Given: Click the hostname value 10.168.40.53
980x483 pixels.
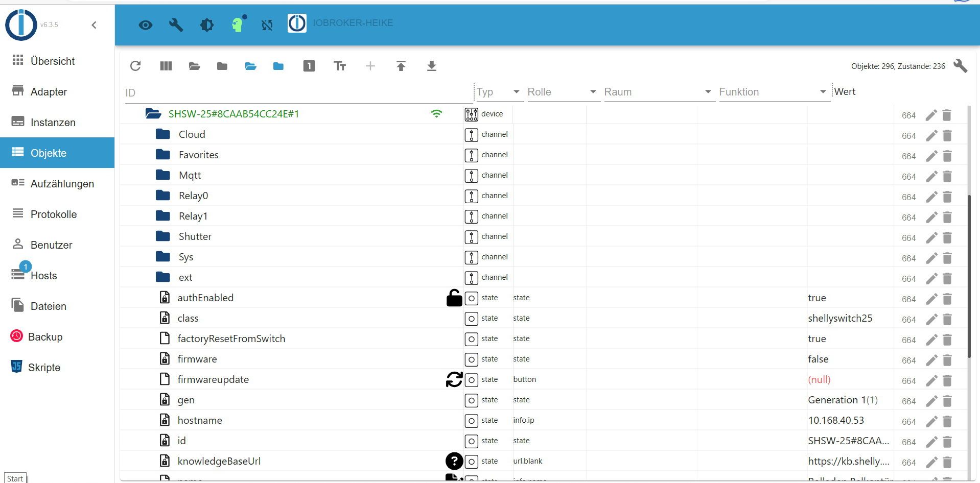Looking at the screenshot, I should [836, 420].
